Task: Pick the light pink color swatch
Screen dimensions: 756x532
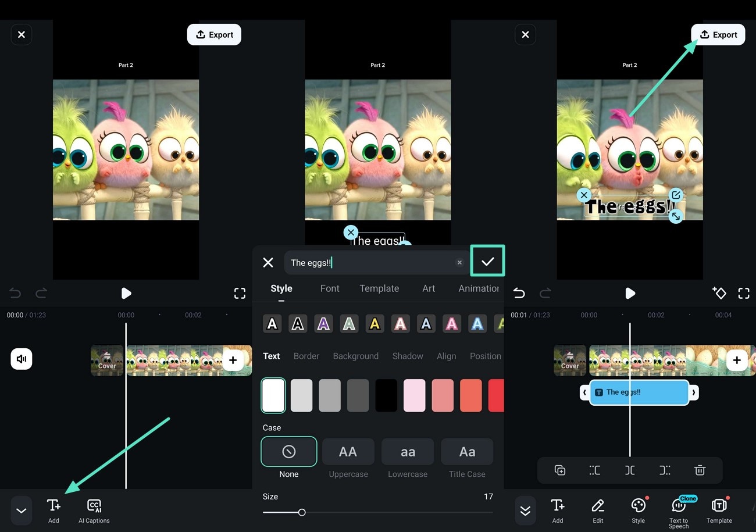Action: pyautogui.click(x=415, y=395)
